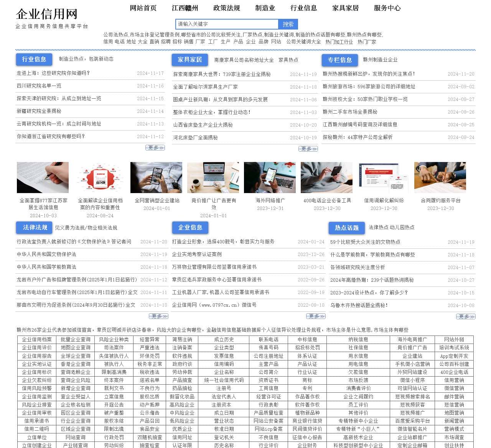This screenshot has width=491, height=448.
Task: Open the 企业信用档案 image with red seal
Action: click(99, 177)
